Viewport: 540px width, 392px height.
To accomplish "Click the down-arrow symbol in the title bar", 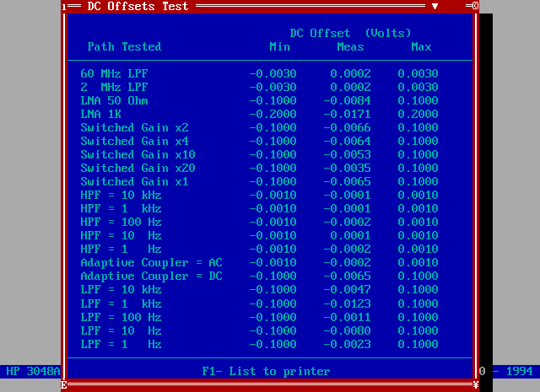I will pos(435,6).
